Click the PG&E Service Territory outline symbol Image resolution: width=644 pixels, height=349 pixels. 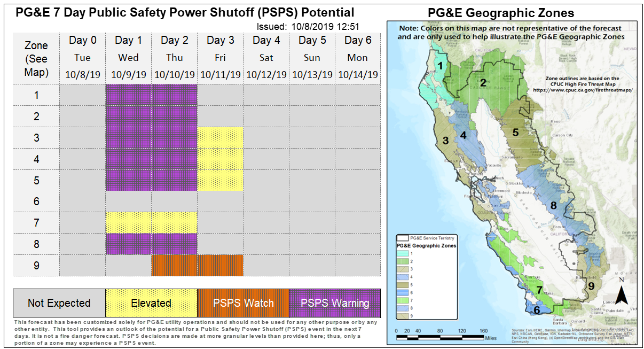pos(402,236)
